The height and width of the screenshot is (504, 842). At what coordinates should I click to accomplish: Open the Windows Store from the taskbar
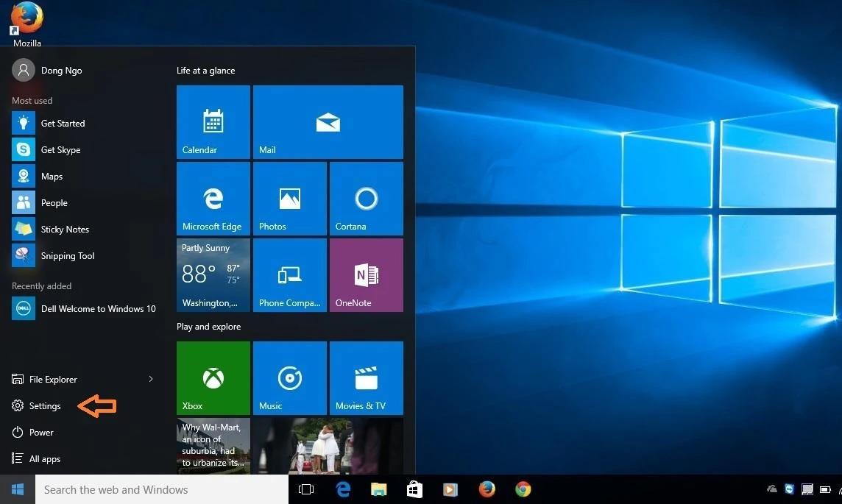414,489
